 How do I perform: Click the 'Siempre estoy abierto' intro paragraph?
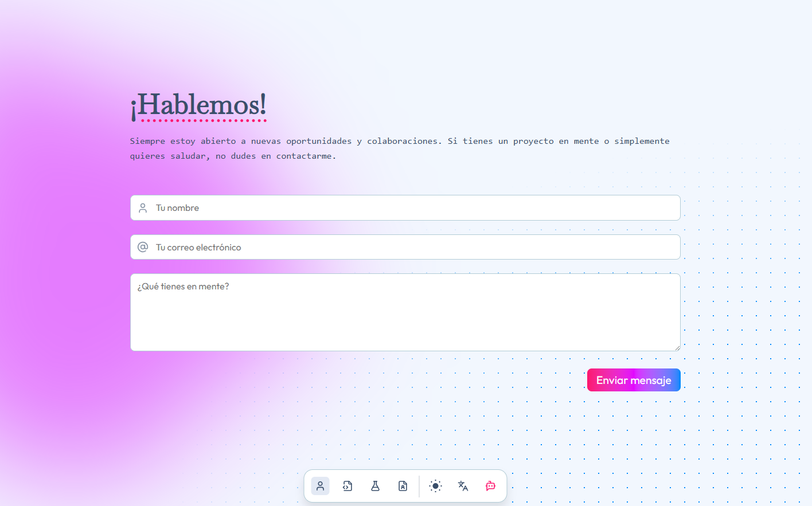click(x=400, y=148)
